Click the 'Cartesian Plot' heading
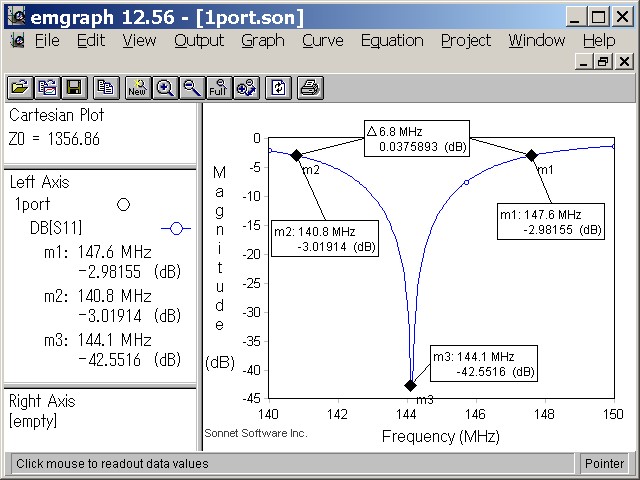The image size is (640, 480). [x=56, y=115]
